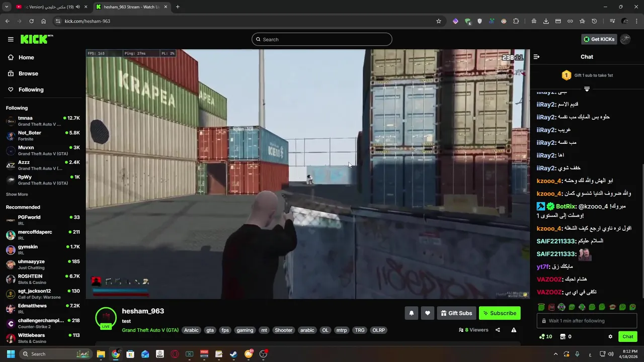The height and width of the screenshot is (362, 644).
Task: Expand the chat leaderboard handle
Action: click(587, 89)
